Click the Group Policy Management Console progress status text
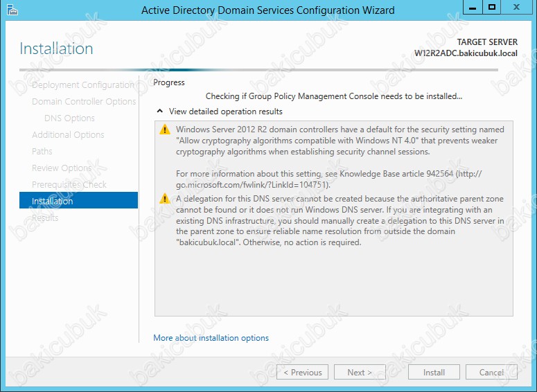Screen dimensions: 537x392 334,96
